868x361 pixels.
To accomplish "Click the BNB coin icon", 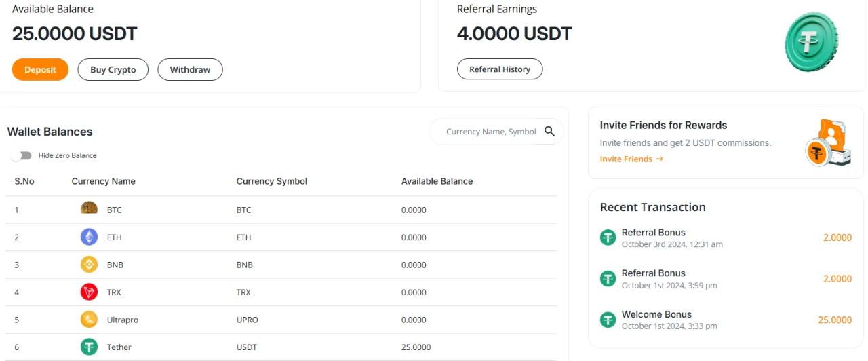I will click(89, 265).
